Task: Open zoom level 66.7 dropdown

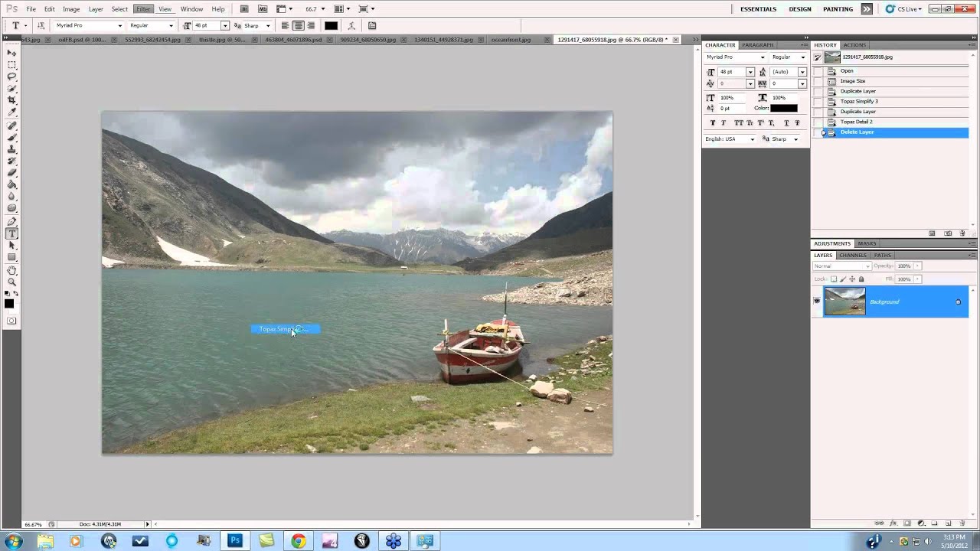Action: coord(323,9)
